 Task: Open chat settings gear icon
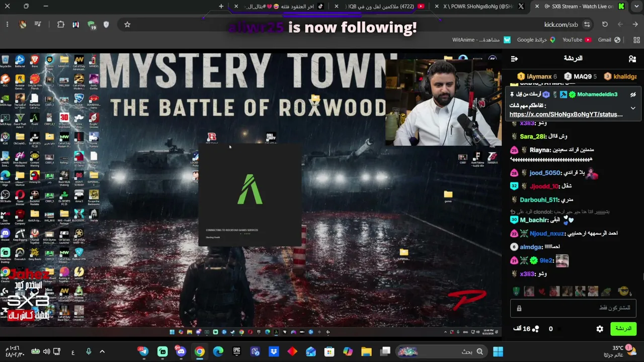click(600, 329)
